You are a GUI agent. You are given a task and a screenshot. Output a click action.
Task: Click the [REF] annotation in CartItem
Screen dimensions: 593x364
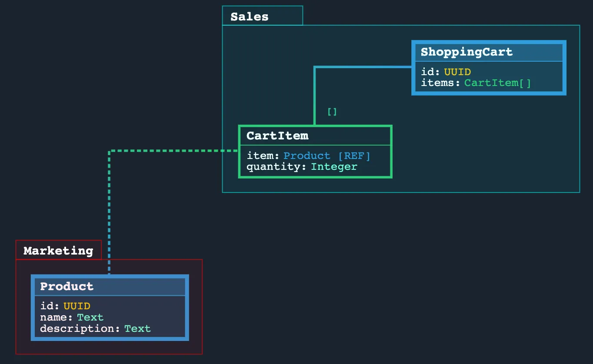pos(354,156)
